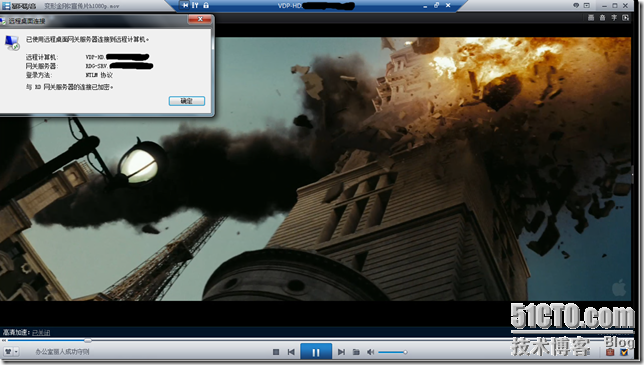Click 确定 in the remote desktop dialog

[187, 101]
